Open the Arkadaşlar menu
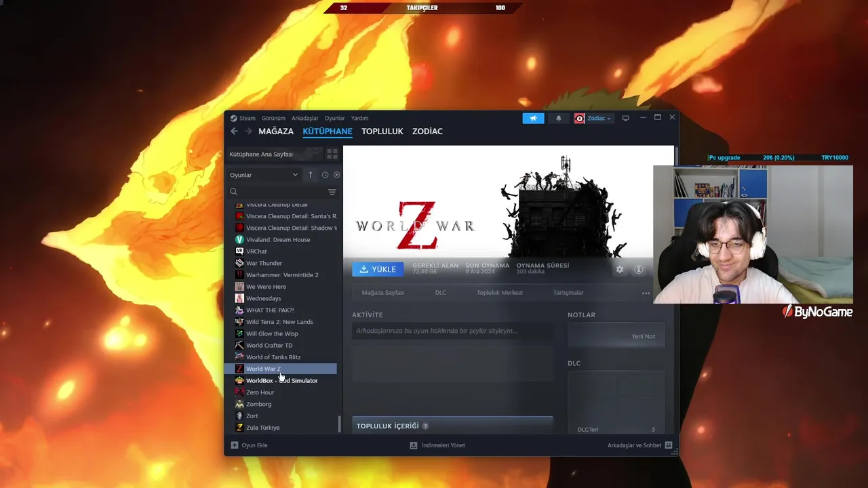868x488 pixels. (305, 118)
